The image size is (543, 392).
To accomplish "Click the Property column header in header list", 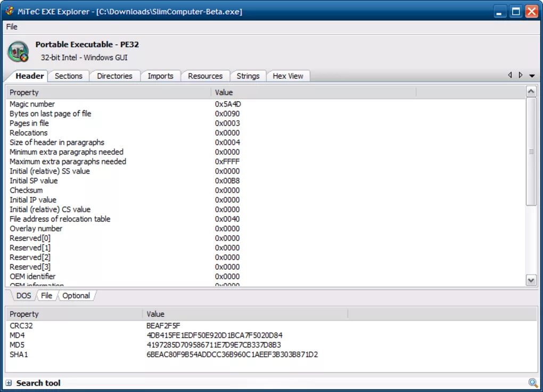I will coord(109,93).
